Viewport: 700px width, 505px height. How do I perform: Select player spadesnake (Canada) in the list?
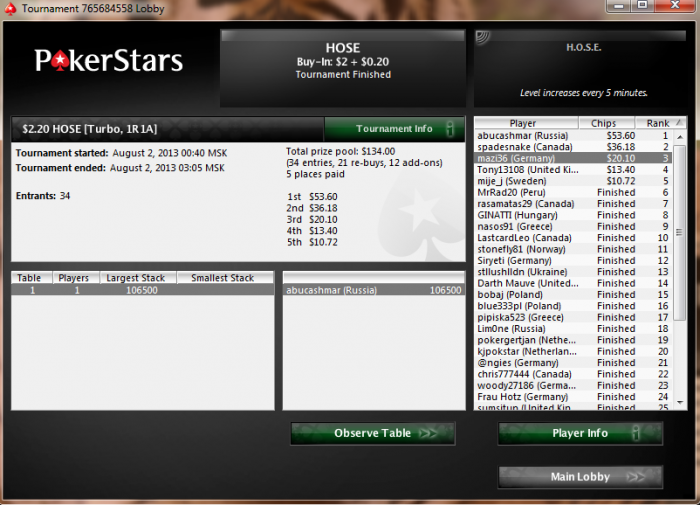tap(573, 147)
